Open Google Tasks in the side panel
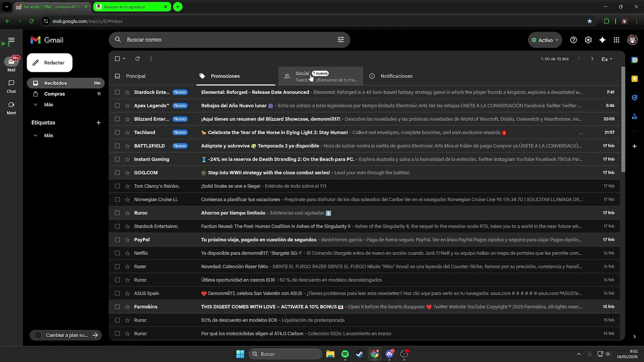Screen dimensions: 644x362 pyautogui.click(x=634, y=98)
